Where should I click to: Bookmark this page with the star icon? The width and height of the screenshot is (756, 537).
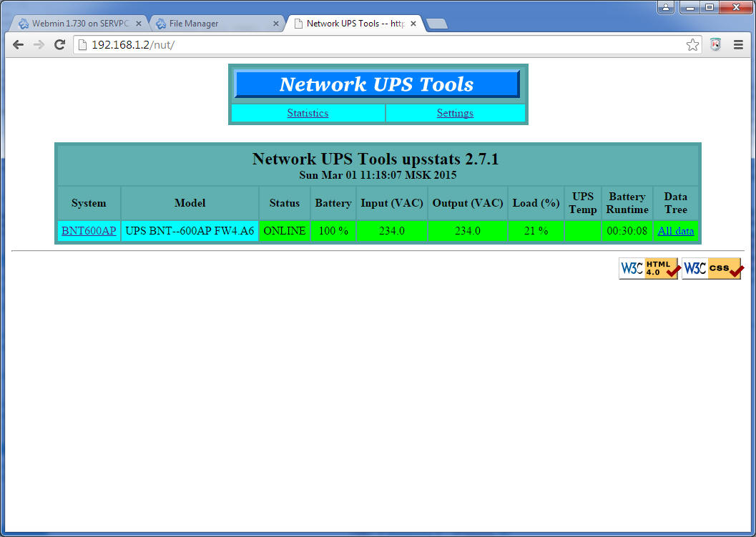[x=692, y=45]
